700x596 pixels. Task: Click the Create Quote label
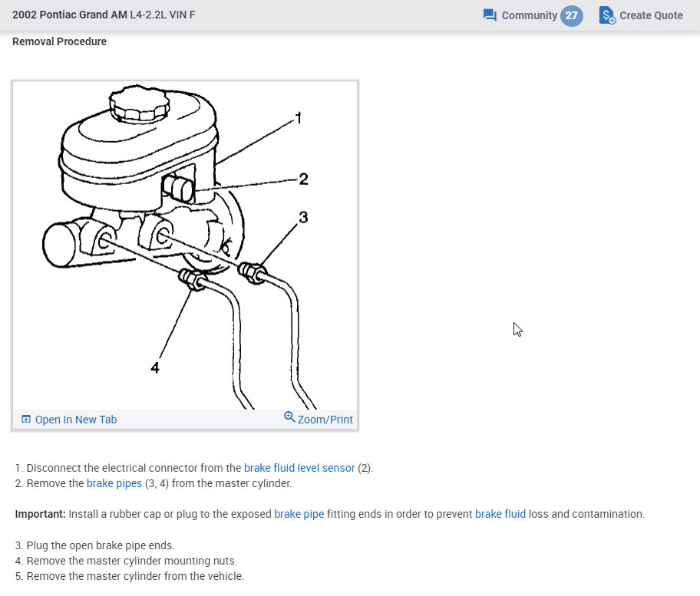[651, 15]
